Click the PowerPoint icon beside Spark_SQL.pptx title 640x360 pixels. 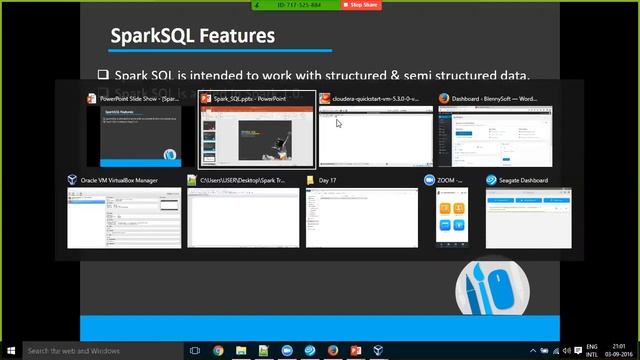coord(206,98)
